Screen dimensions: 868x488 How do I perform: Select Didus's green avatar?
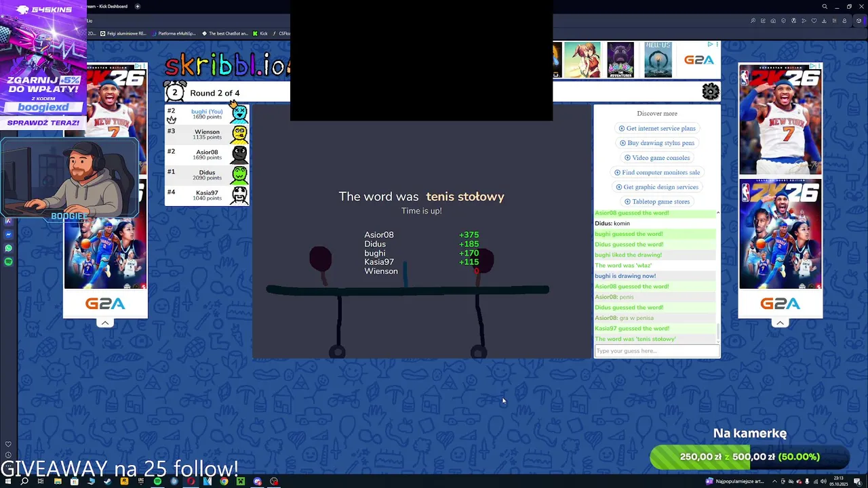click(239, 175)
